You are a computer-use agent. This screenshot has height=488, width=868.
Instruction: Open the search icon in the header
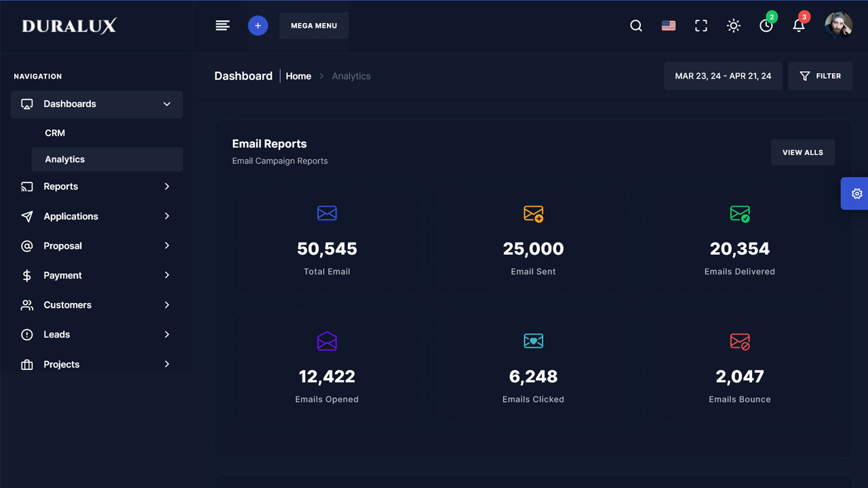635,25
